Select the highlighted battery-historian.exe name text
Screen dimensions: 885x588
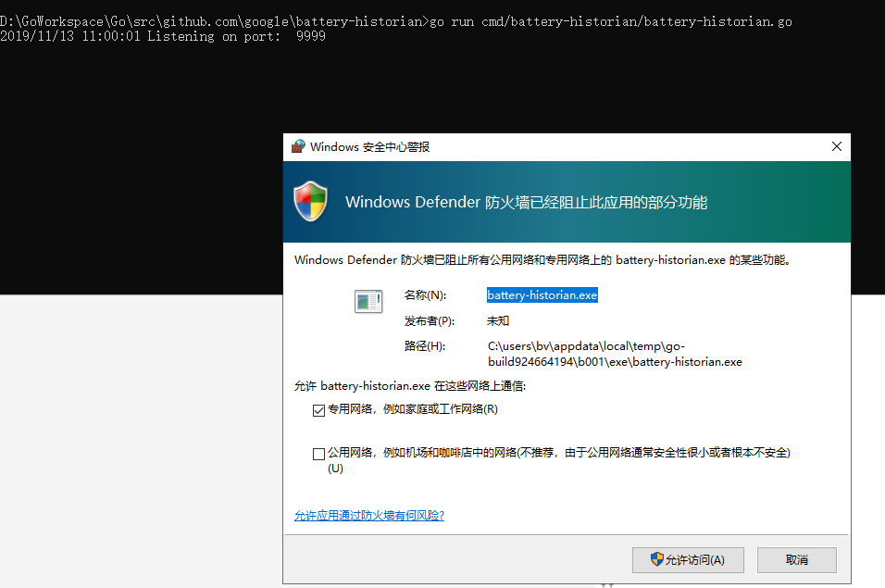click(542, 294)
